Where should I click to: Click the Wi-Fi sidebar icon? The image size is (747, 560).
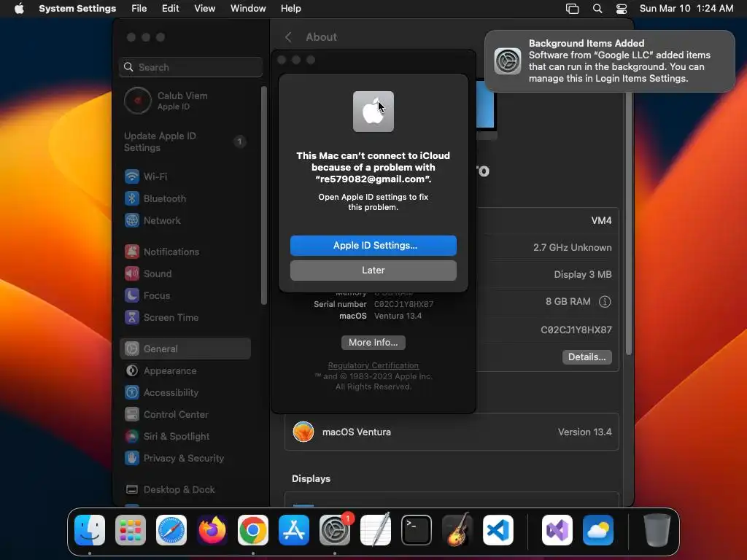click(x=132, y=176)
